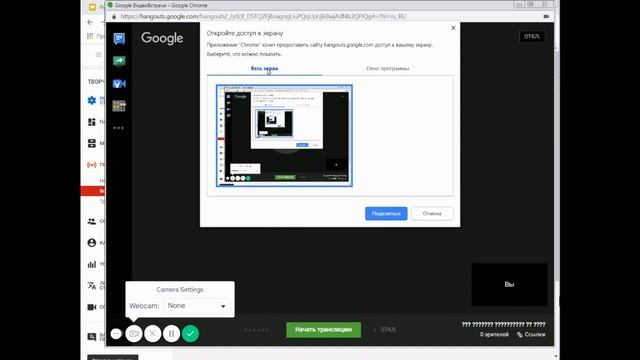
Task: Click the video camera icon in background sidebar
Action: pos(92,307)
